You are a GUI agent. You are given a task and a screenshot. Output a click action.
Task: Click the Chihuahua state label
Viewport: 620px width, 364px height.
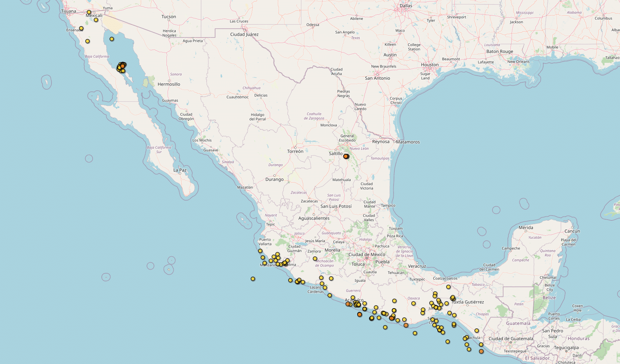pos(251,88)
